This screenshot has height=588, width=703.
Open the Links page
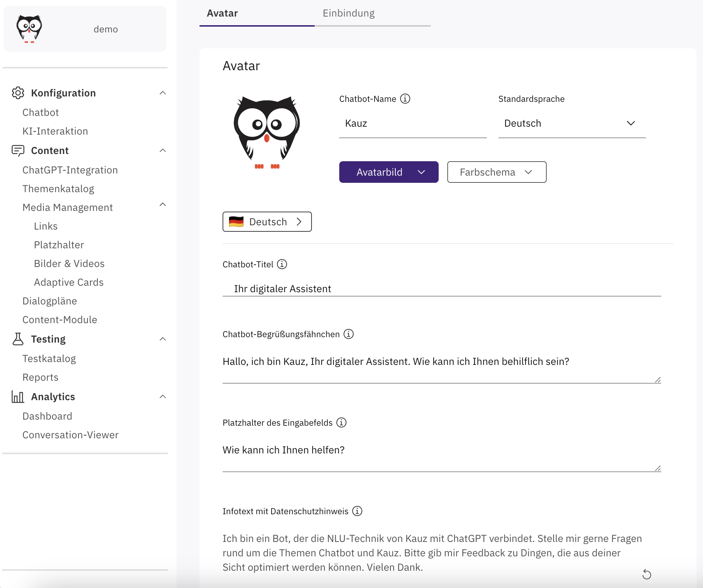[46, 226]
